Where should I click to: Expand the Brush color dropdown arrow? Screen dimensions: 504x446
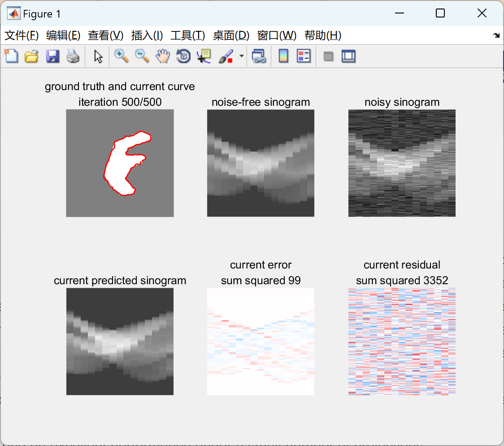241,56
